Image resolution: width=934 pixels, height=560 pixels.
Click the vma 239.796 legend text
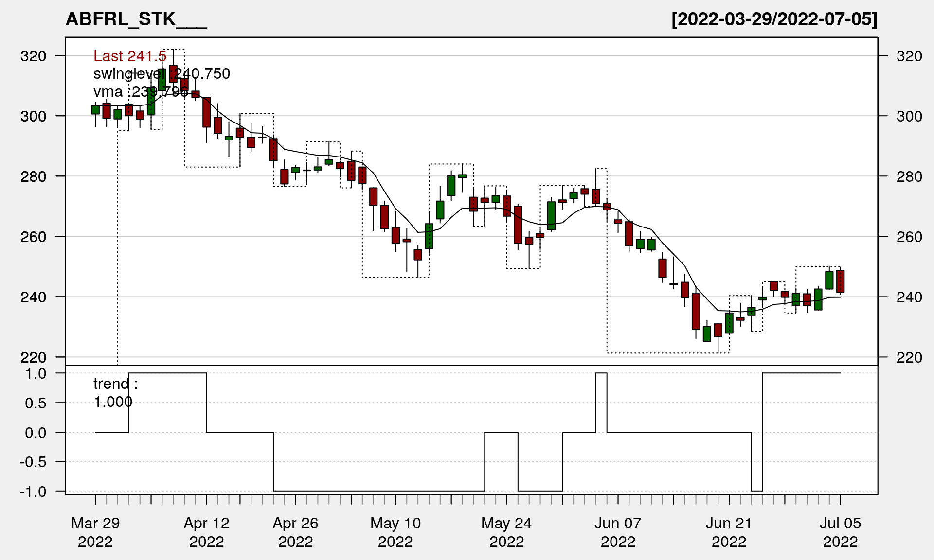(141, 92)
